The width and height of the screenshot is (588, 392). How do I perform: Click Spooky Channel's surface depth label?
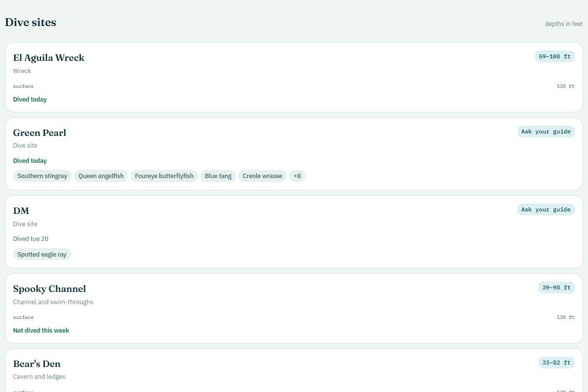(24, 317)
